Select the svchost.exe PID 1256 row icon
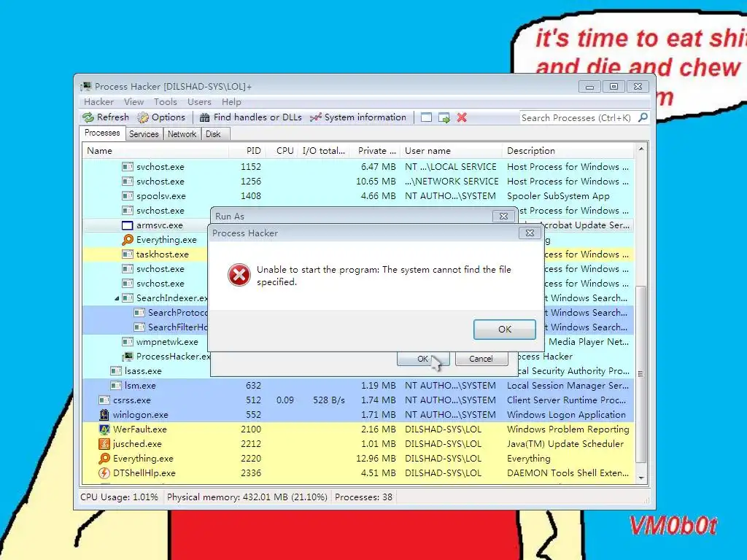 (x=127, y=182)
